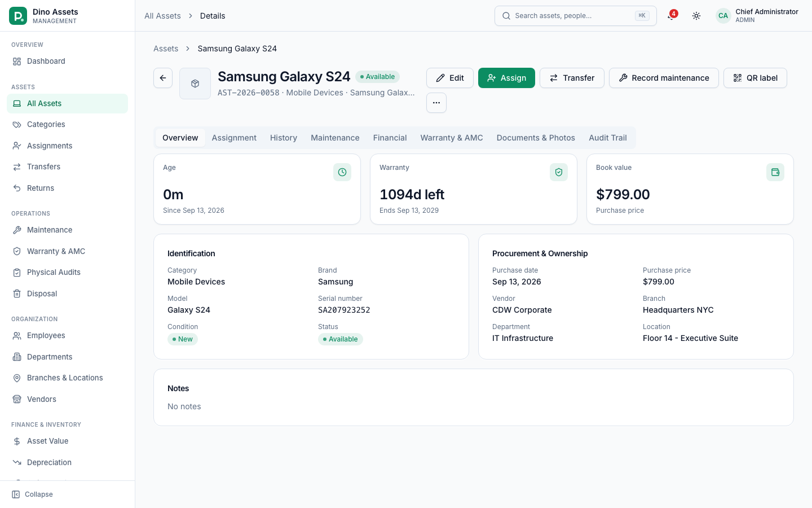812x508 pixels.
Task: Open the notifications bell
Action: [671, 16]
